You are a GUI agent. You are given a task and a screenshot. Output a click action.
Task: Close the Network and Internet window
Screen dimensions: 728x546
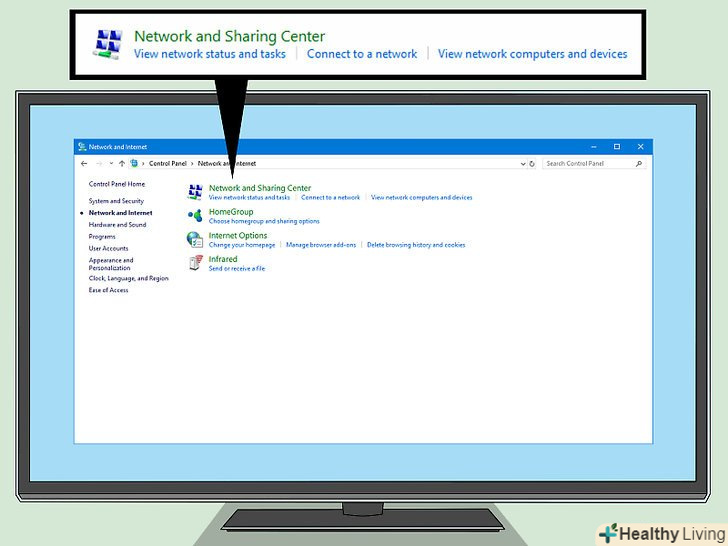click(x=641, y=147)
